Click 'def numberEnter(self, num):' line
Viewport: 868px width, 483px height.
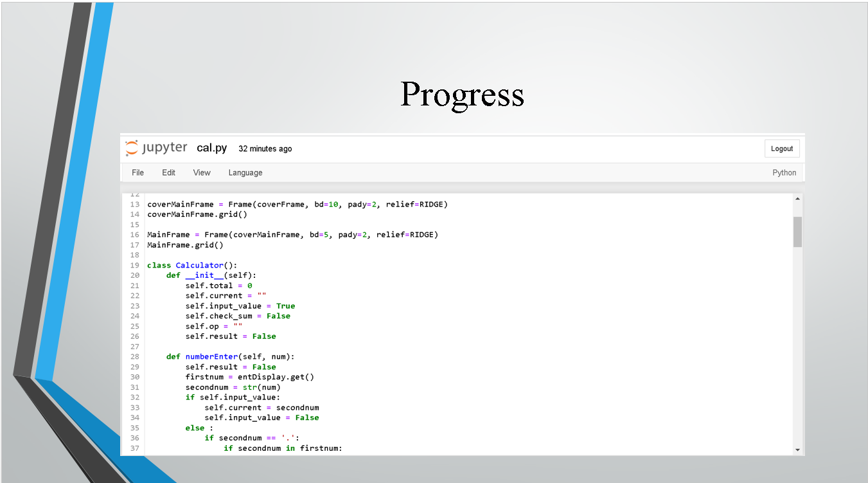click(x=231, y=356)
